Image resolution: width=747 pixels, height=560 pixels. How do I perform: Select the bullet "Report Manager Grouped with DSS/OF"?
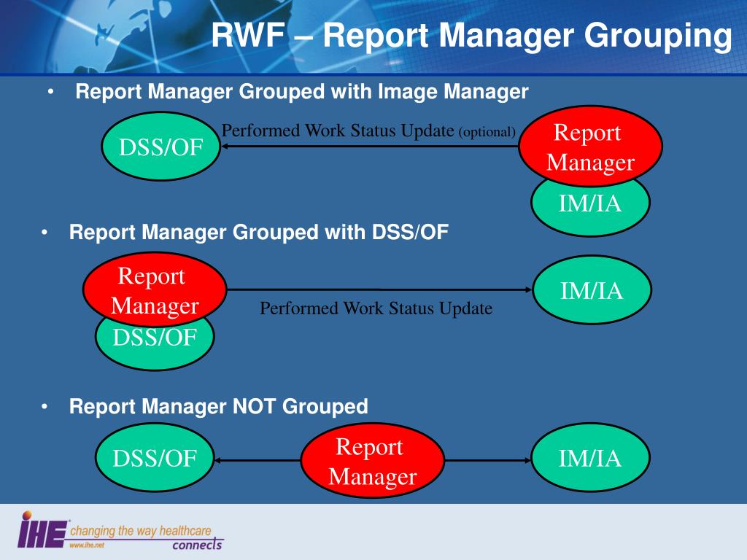click(259, 233)
